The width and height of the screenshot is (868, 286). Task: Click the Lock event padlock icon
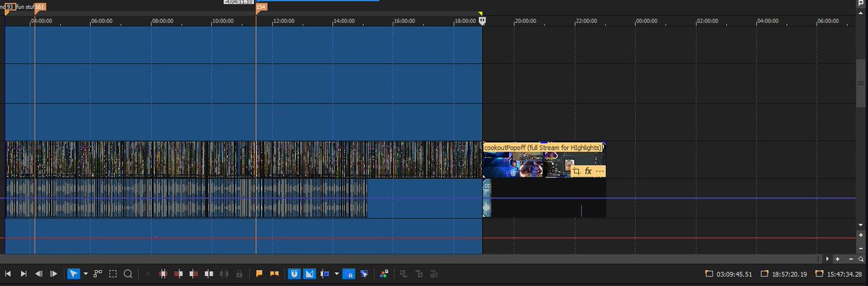tap(239, 274)
